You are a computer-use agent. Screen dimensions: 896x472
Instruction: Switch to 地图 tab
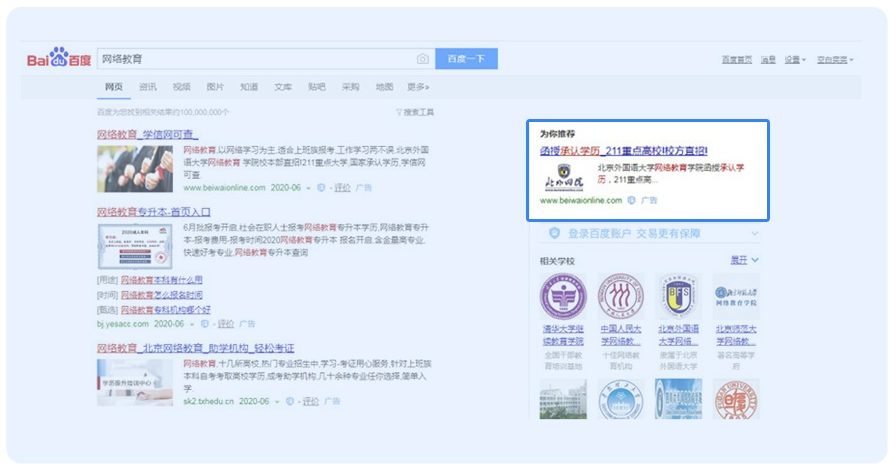(384, 87)
